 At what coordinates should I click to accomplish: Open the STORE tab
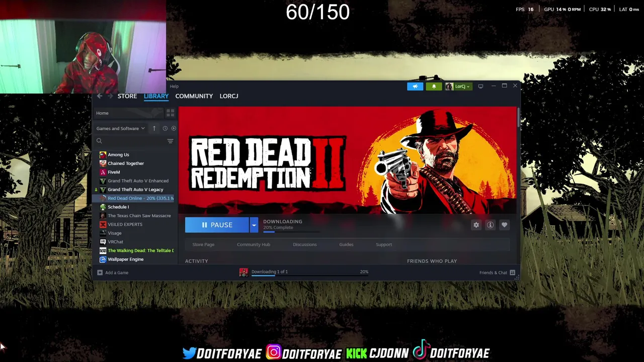tap(127, 96)
